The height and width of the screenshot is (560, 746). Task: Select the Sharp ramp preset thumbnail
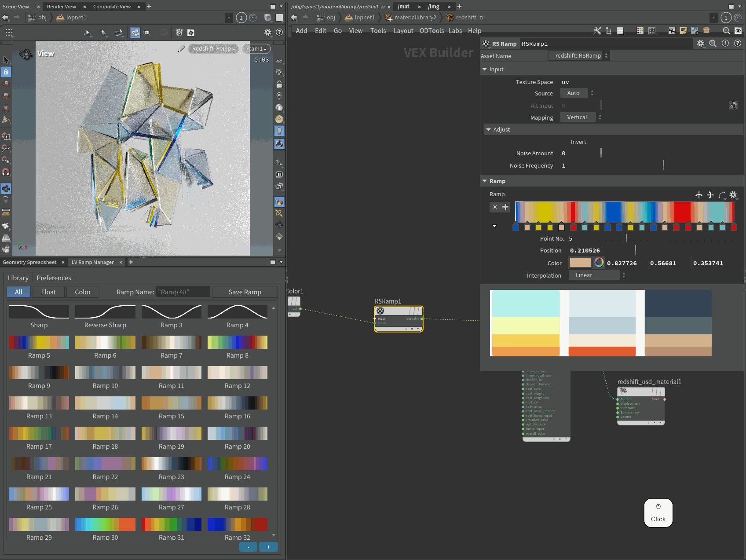tap(39, 312)
